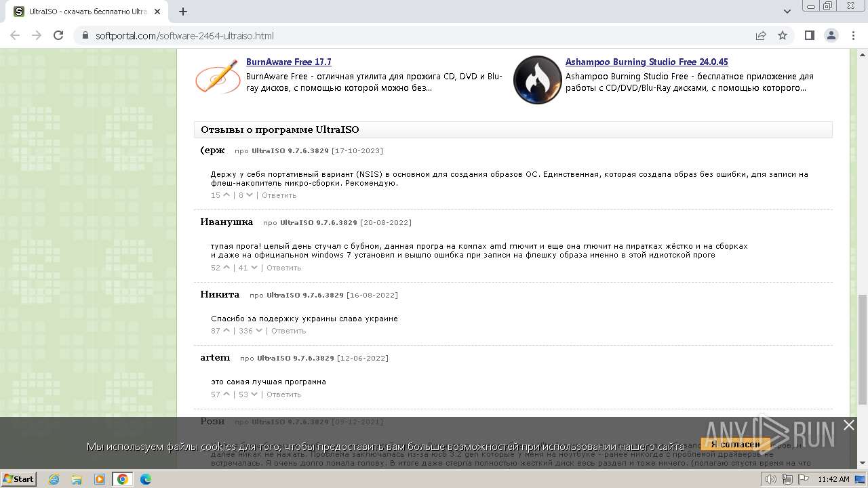Viewport: 868px width, 488px height.
Task: Open Microsoft Edge from the taskbar
Action: tap(145, 479)
